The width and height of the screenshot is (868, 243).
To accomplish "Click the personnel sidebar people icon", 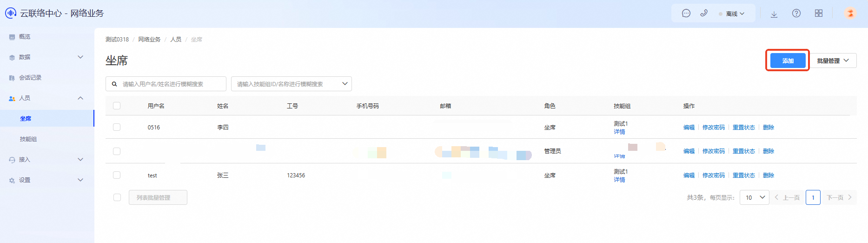I will click(x=12, y=98).
